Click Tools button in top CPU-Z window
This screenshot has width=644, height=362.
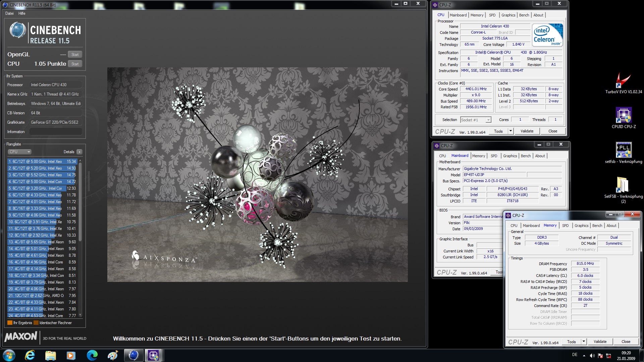(498, 131)
